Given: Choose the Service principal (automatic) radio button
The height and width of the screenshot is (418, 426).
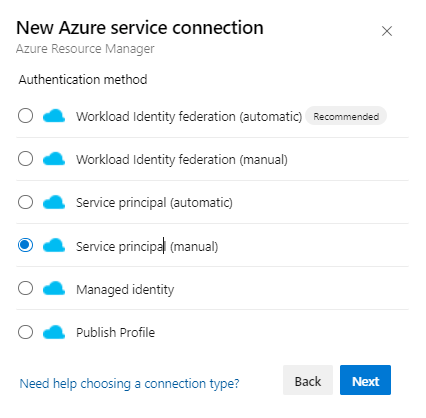Looking at the screenshot, I should point(25,202).
